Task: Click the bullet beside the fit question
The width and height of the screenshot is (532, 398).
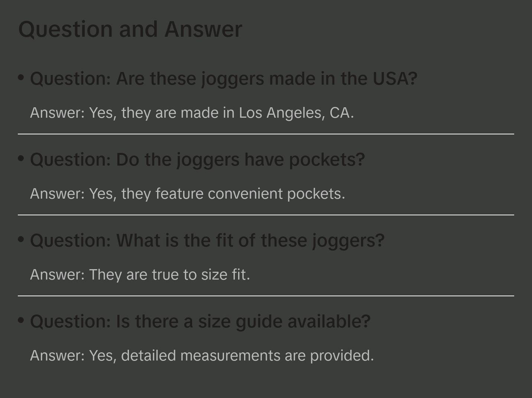Action: (21, 239)
